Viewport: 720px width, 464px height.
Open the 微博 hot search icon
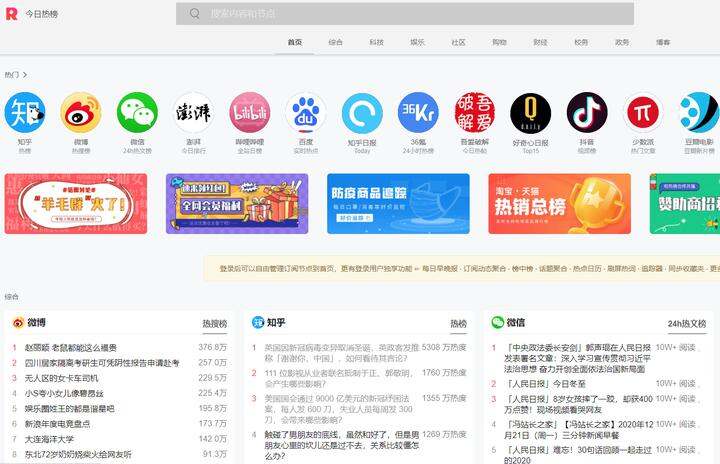click(x=81, y=113)
